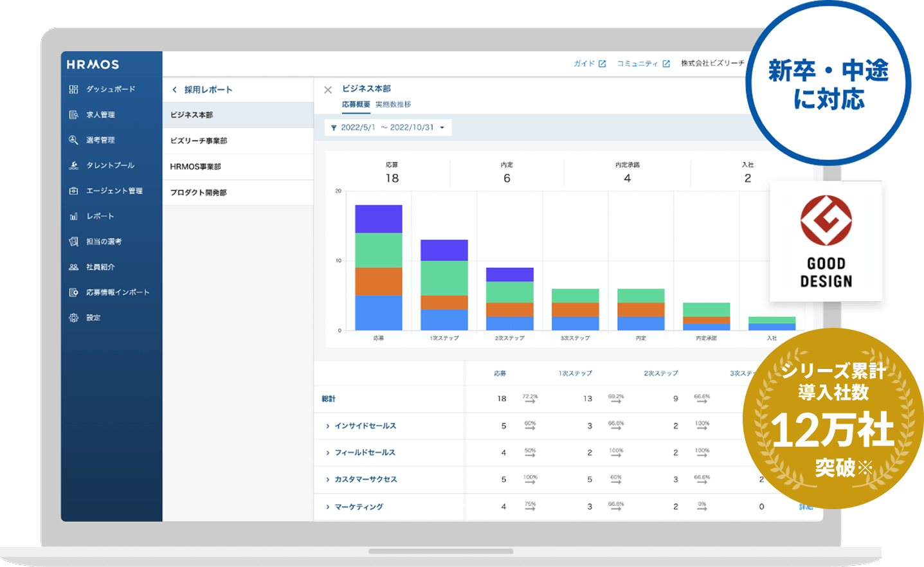
Task: Switch to the 実施数推移 tab
Action: (393, 104)
